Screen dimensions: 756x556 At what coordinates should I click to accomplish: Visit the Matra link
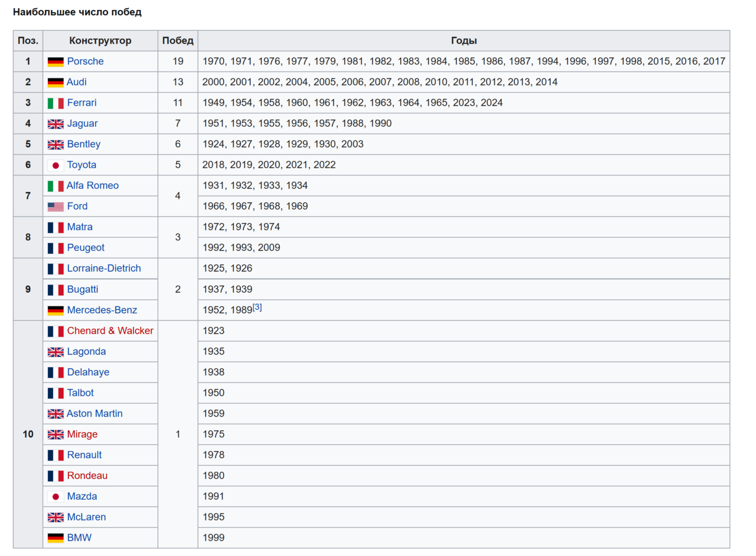[x=80, y=227]
